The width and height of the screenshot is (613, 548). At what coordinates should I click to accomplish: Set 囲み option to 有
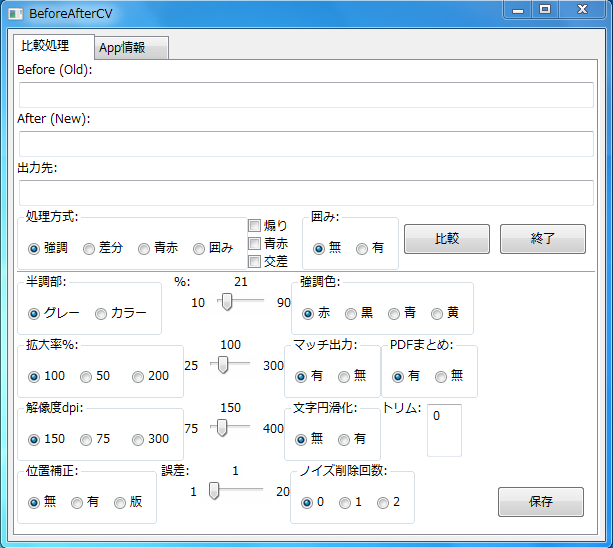tap(370, 248)
